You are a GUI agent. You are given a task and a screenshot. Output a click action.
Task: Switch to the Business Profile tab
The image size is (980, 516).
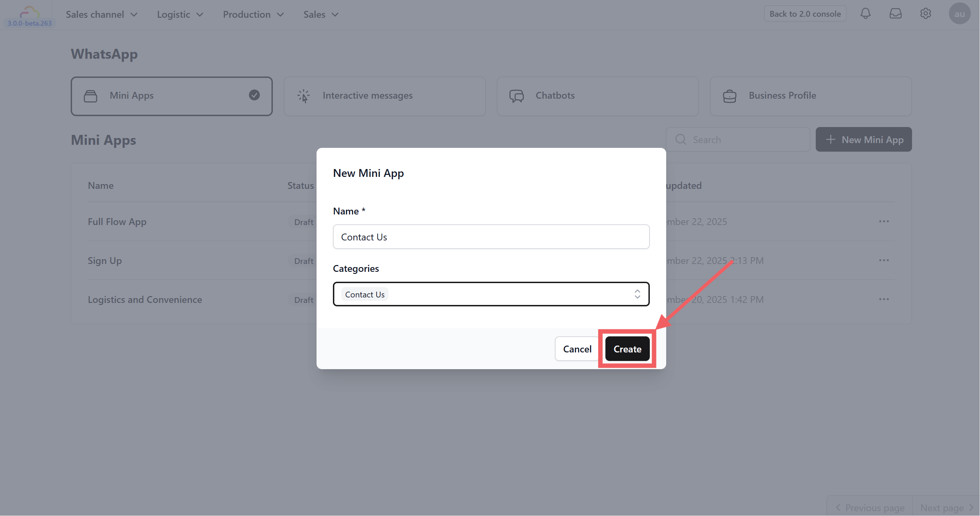[x=811, y=96]
